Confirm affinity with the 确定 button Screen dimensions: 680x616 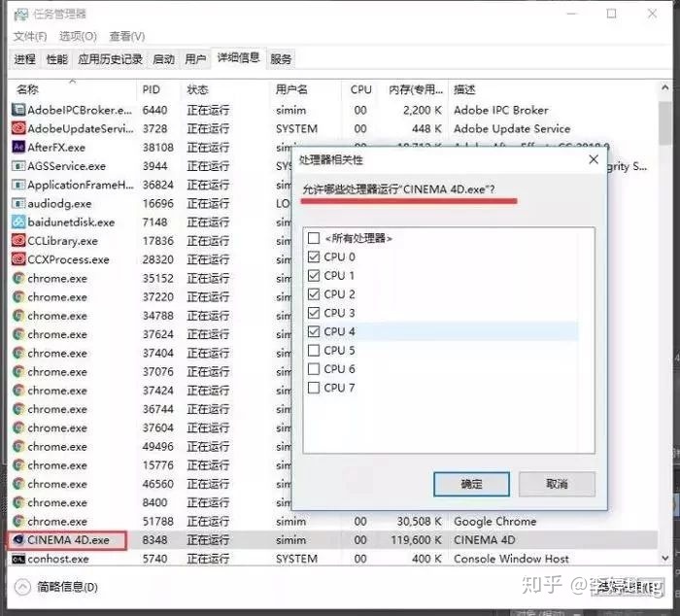pyautogui.click(x=471, y=484)
